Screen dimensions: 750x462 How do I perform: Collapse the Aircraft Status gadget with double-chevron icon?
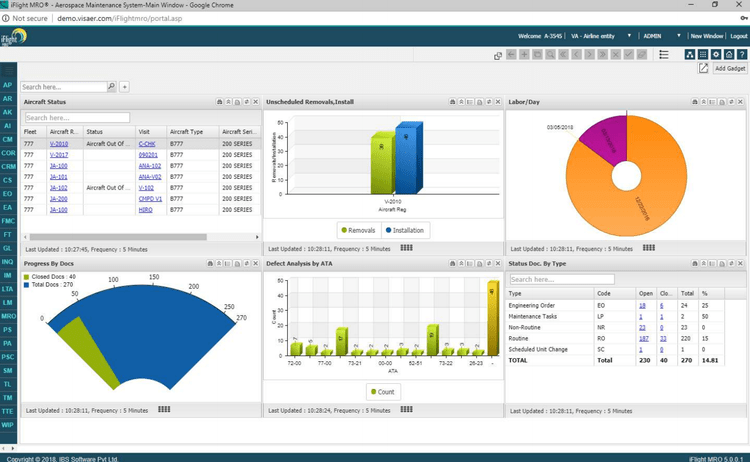click(x=229, y=102)
